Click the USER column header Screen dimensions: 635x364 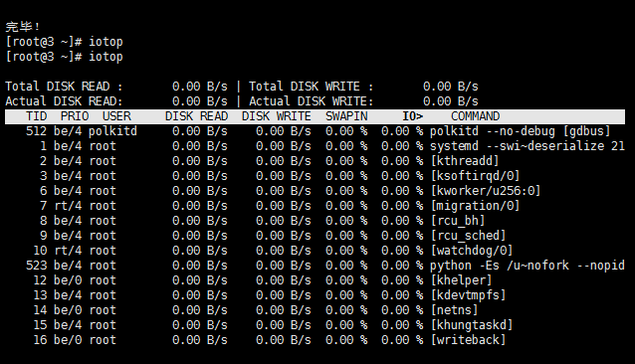[116, 116]
